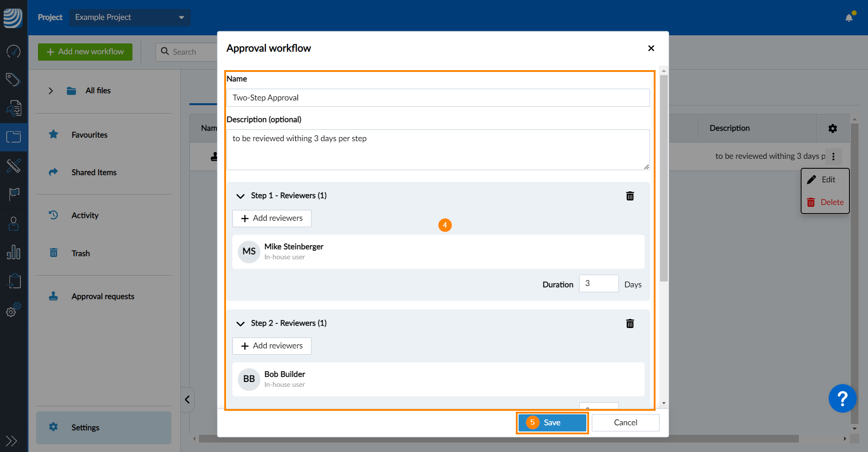This screenshot has width=868, height=452.
Task: Open Shared Items
Action: [x=94, y=172]
